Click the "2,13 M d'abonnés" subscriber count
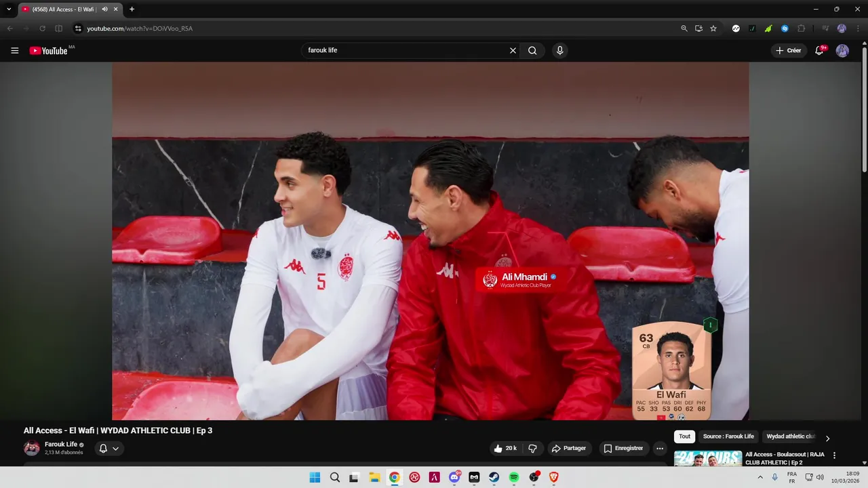Image resolution: width=868 pixels, height=488 pixels. (64, 453)
